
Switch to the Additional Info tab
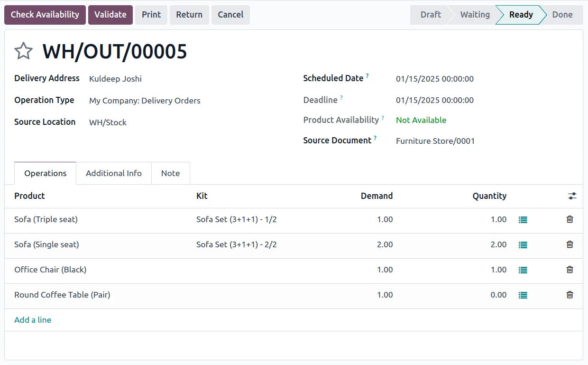point(114,173)
